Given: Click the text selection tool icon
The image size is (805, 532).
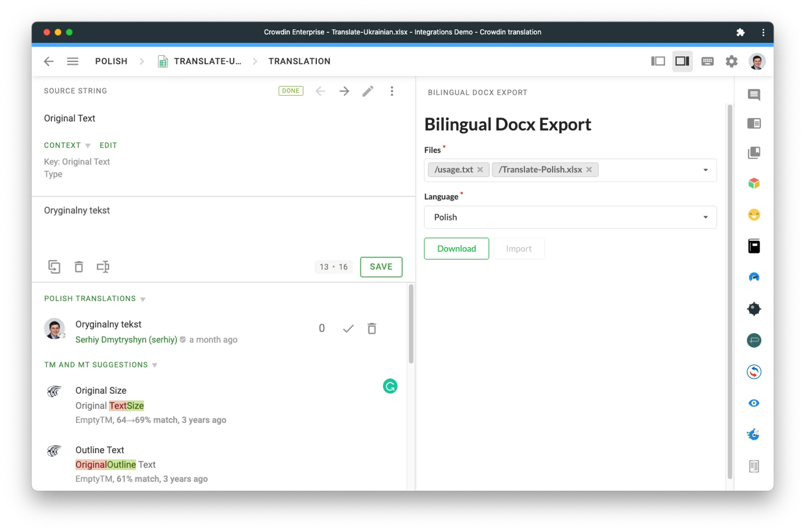Looking at the screenshot, I should pyautogui.click(x=103, y=267).
